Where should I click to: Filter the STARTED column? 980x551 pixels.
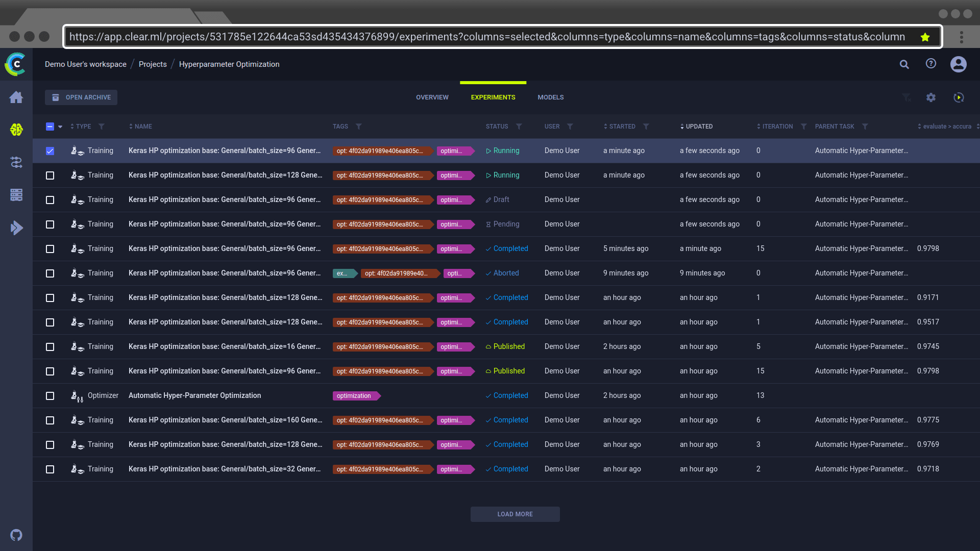coord(646,127)
